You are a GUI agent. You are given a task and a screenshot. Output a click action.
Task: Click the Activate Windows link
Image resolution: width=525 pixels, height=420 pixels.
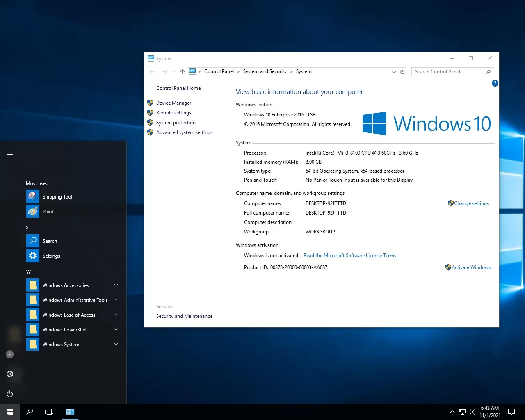click(471, 267)
